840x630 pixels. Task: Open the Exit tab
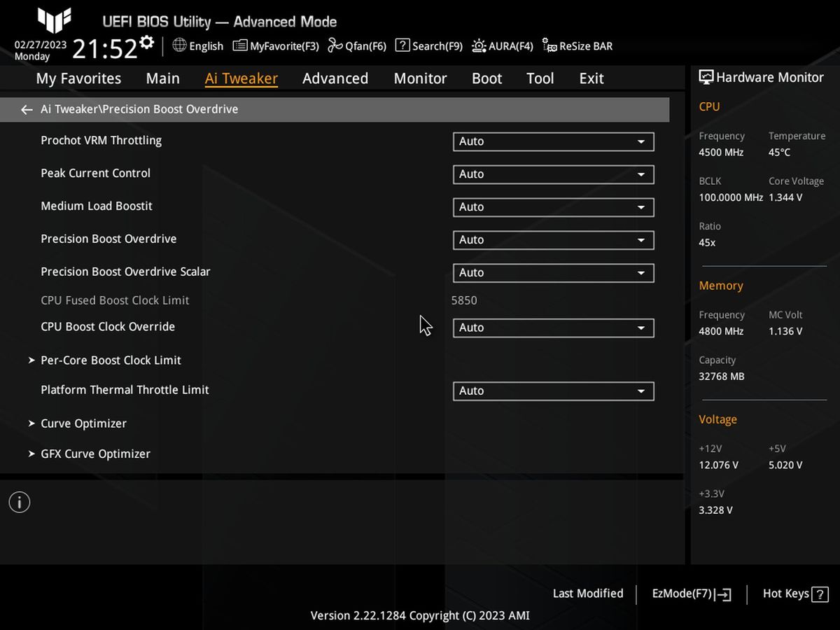[x=591, y=78]
